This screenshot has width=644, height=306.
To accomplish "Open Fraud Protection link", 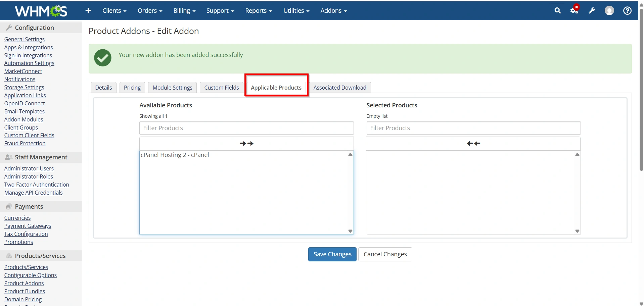I will pos(25,143).
